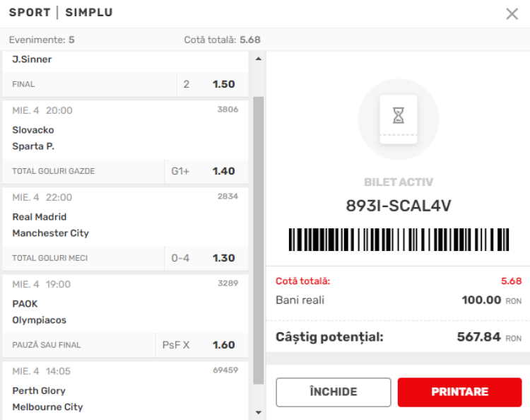
Task: Click the 0-4 total goals 1.30 odds
Action: pyautogui.click(x=223, y=258)
